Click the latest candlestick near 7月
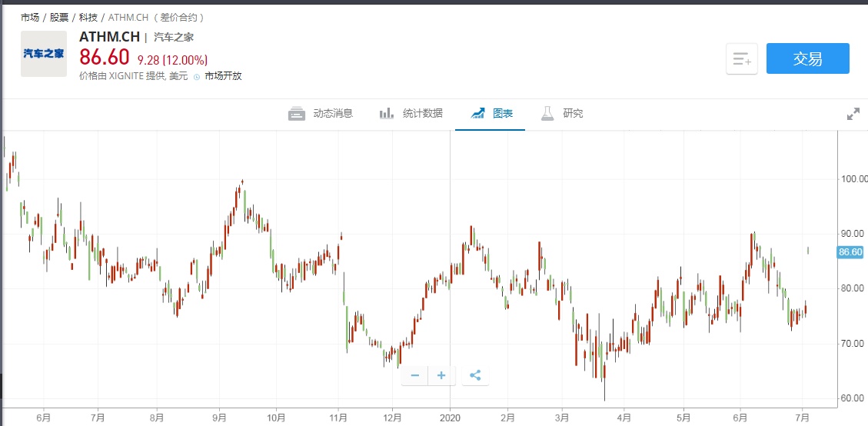 pos(808,250)
